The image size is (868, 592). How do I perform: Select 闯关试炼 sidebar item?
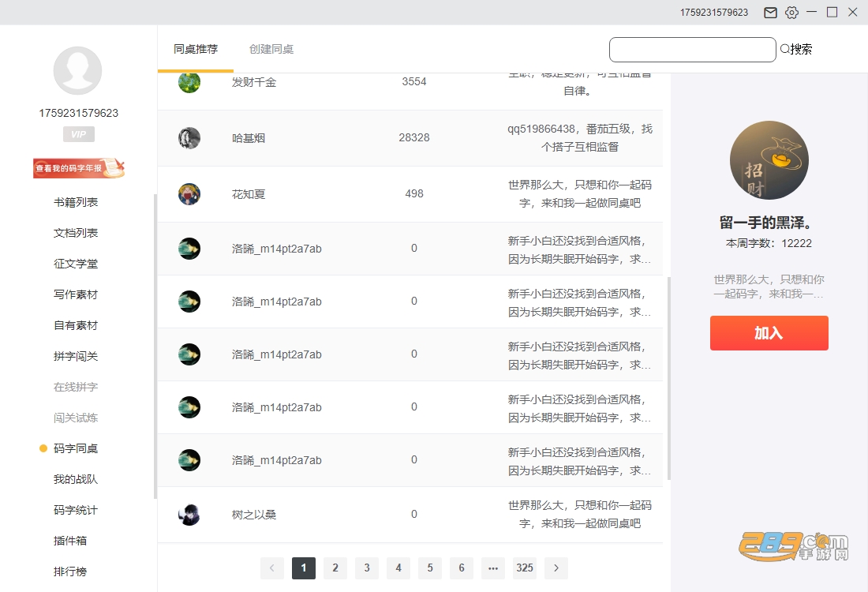point(76,418)
